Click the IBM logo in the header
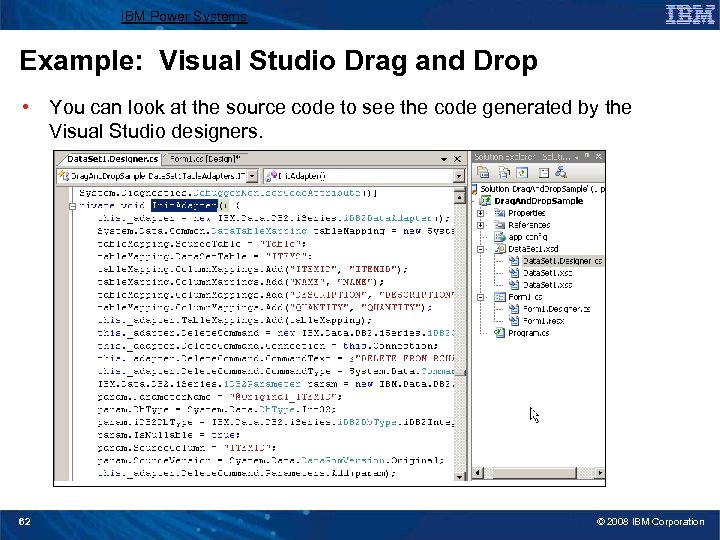This screenshot has height=540, width=720. tap(690, 15)
